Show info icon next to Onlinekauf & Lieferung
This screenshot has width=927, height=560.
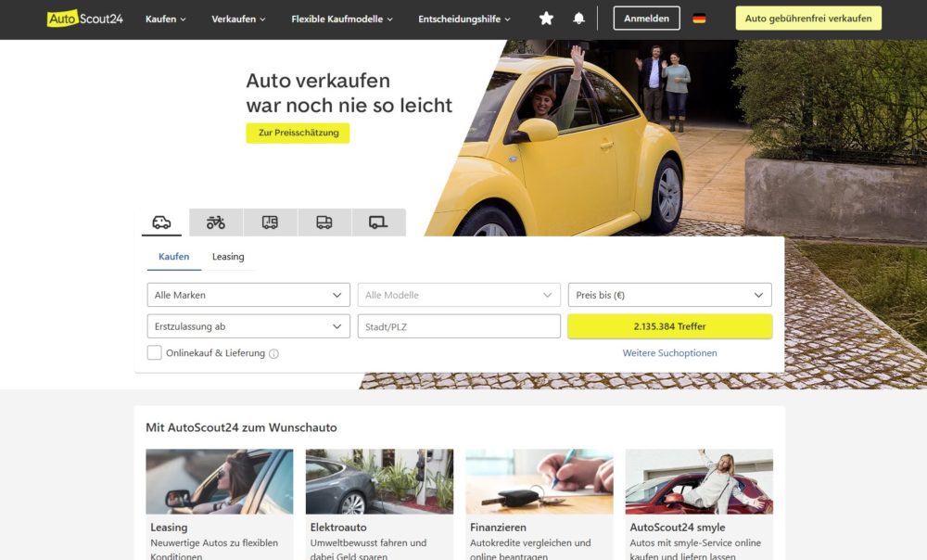[x=273, y=353]
